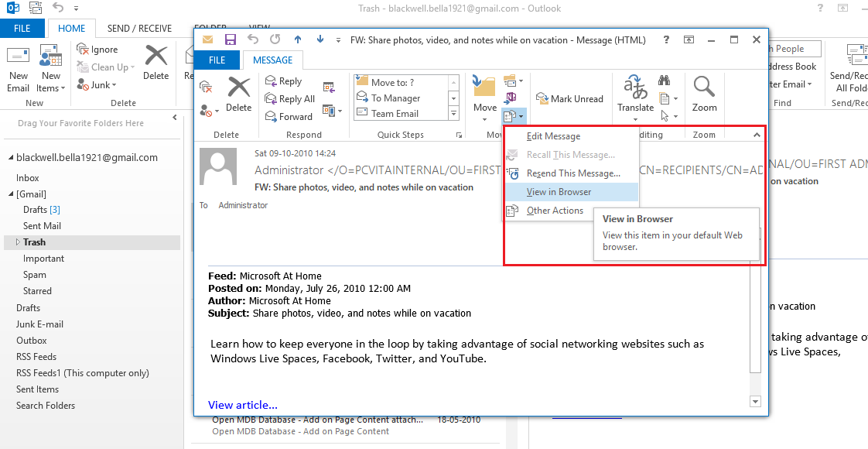Switch to the SEND / RECEIVE tab
868x449 pixels.
(x=138, y=28)
